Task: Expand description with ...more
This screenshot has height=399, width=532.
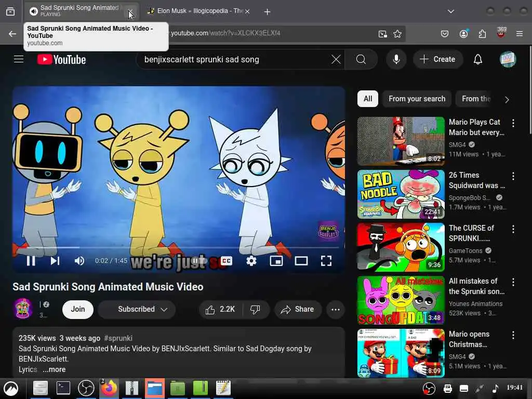Action: (54, 369)
